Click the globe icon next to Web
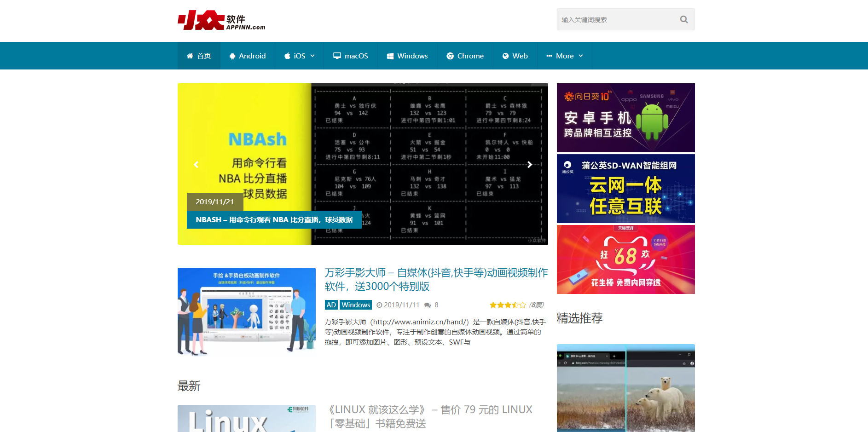The image size is (868, 432). tap(506, 56)
